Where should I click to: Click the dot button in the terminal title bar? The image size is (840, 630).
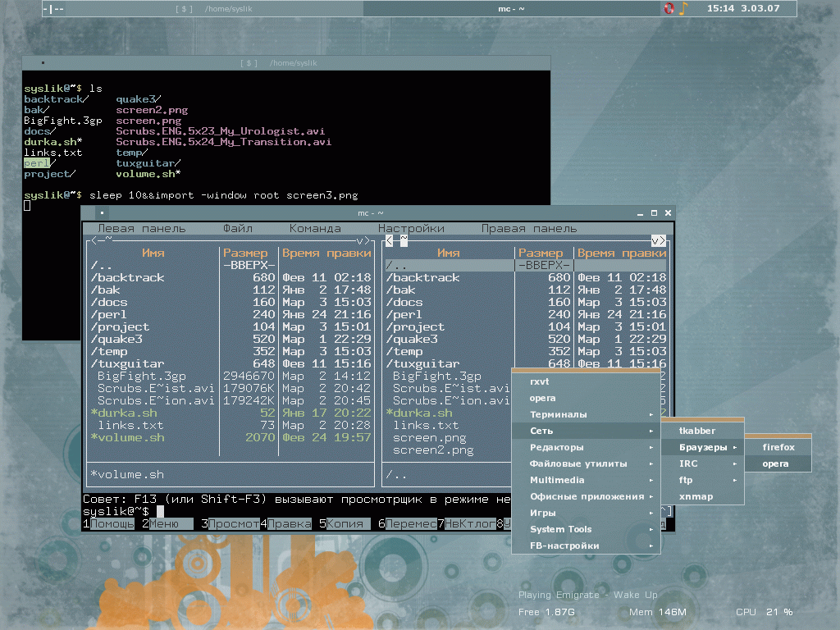43,62
